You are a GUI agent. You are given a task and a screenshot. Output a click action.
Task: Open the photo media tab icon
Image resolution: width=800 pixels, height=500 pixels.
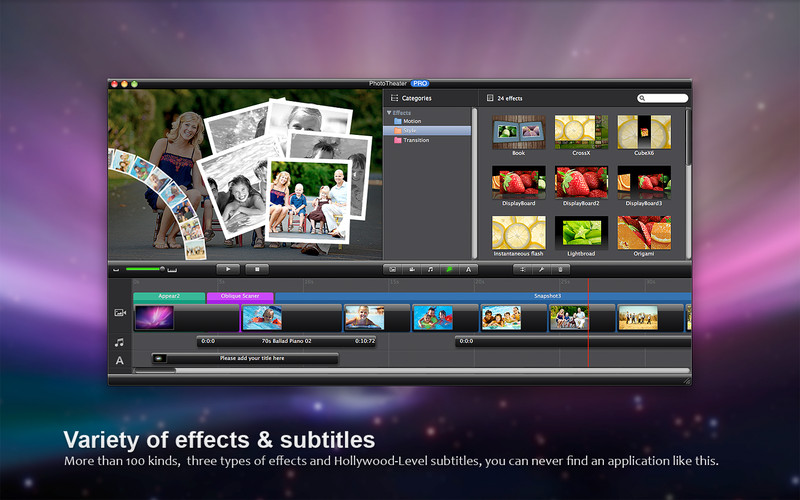point(392,269)
